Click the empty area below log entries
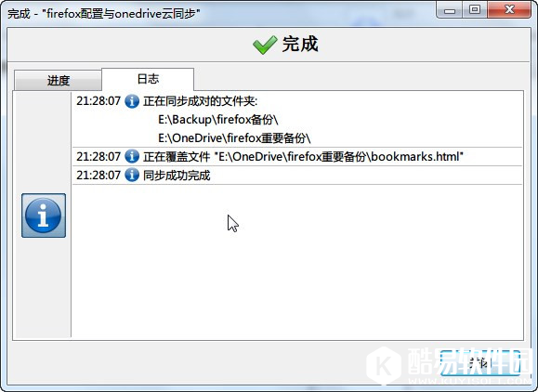The height and width of the screenshot is (392, 538). point(297,262)
